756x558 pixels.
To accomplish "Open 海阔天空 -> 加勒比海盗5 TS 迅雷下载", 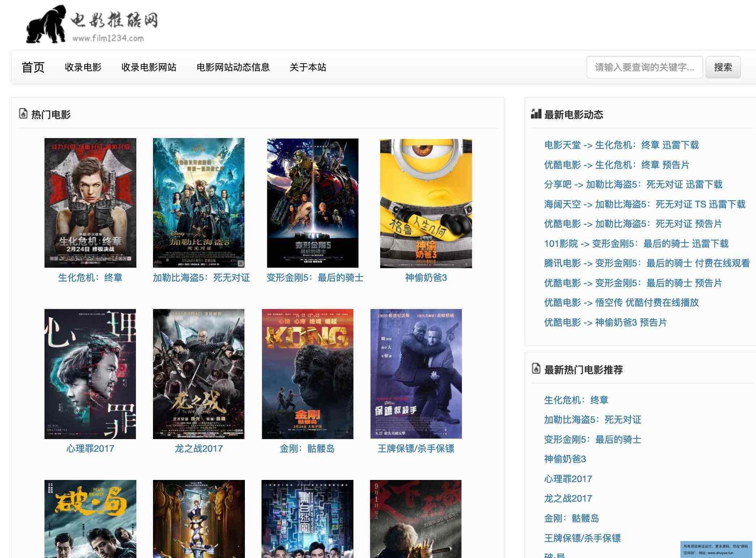I will pyautogui.click(x=645, y=204).
